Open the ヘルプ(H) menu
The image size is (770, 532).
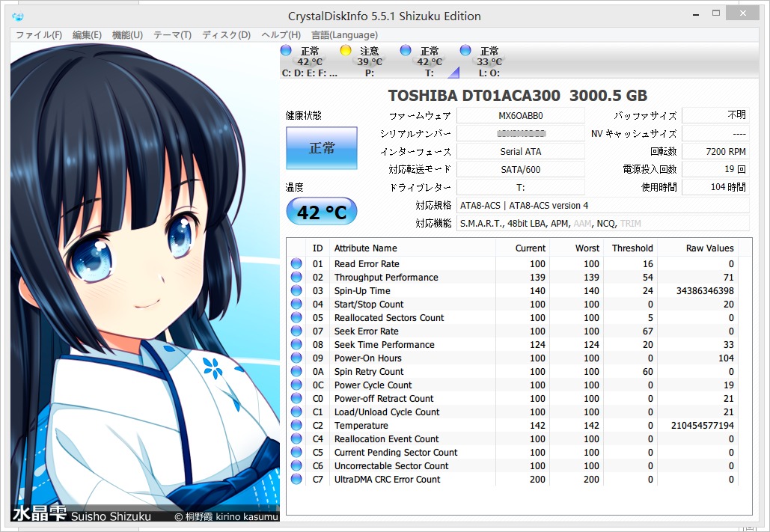281,35
